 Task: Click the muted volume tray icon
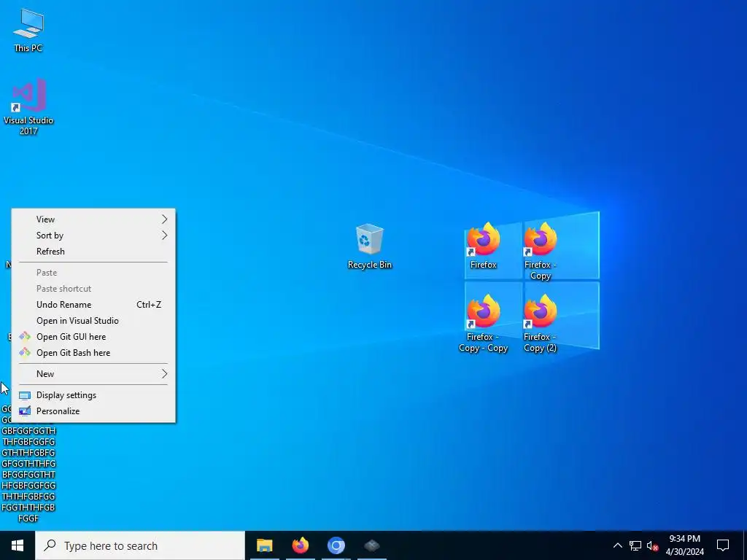tap(652, 545)
